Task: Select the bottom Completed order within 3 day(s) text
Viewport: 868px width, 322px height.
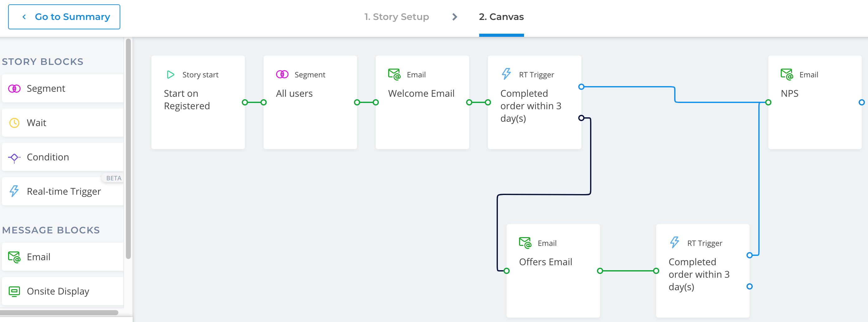Action: click(x=699, y=274)
